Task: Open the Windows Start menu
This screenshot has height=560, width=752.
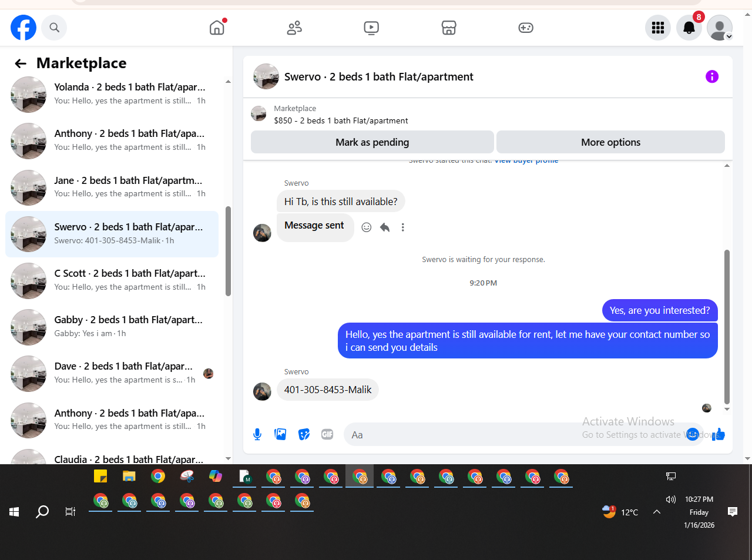Action: coord(14,512)
